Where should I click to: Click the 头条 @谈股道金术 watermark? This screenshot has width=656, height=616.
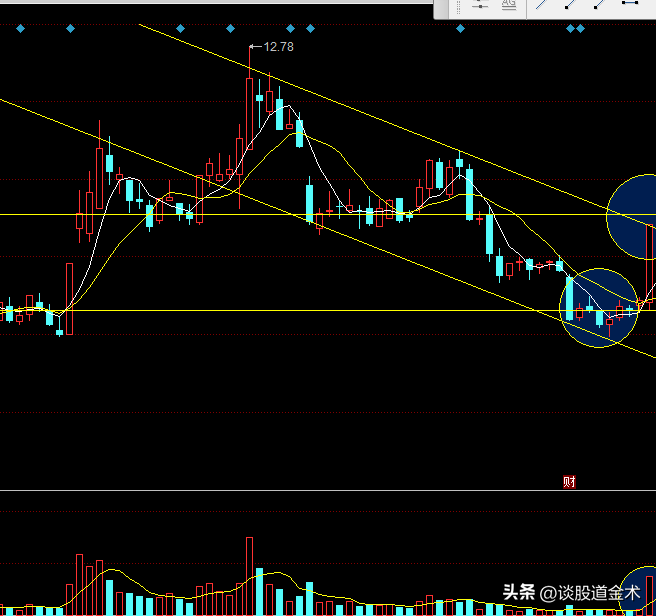571,592
